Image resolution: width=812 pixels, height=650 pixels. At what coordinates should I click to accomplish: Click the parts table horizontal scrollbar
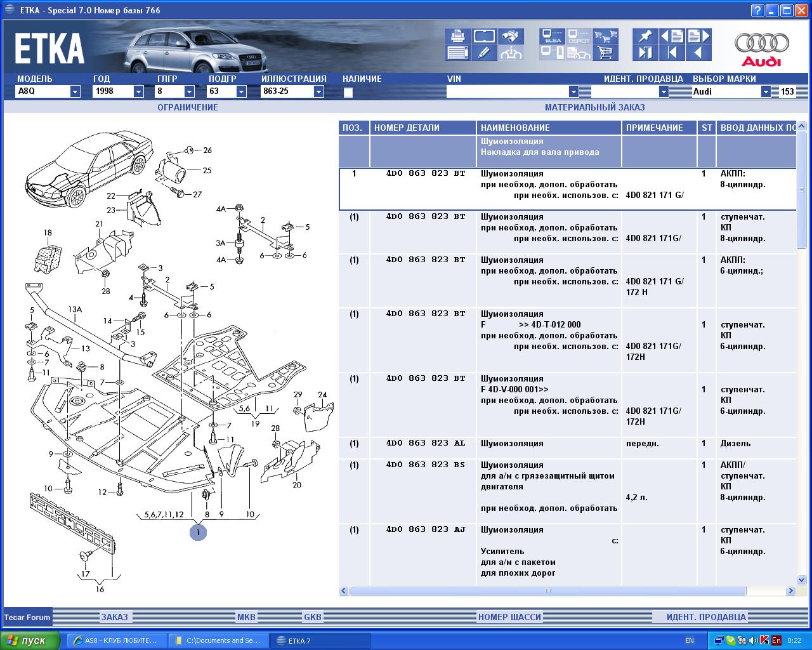coord(547,591)
